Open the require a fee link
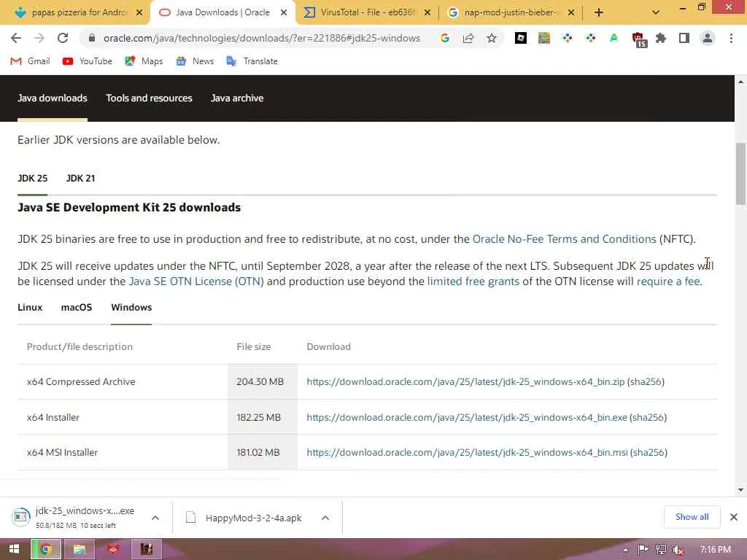Viewport: 747px width, 560px height. pyautogui.click(x=670, y=281)
